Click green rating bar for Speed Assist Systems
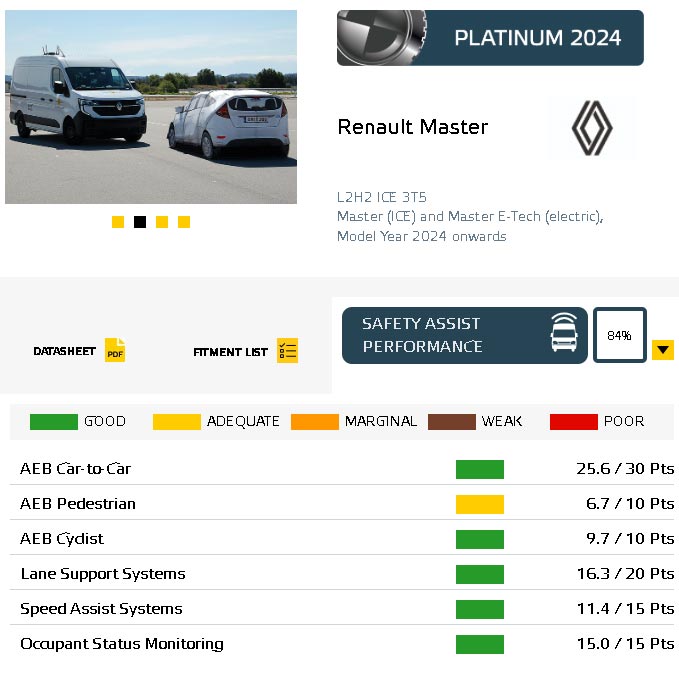Image resolution: width=679 pixels, height=696 pixels. point(480,609)
